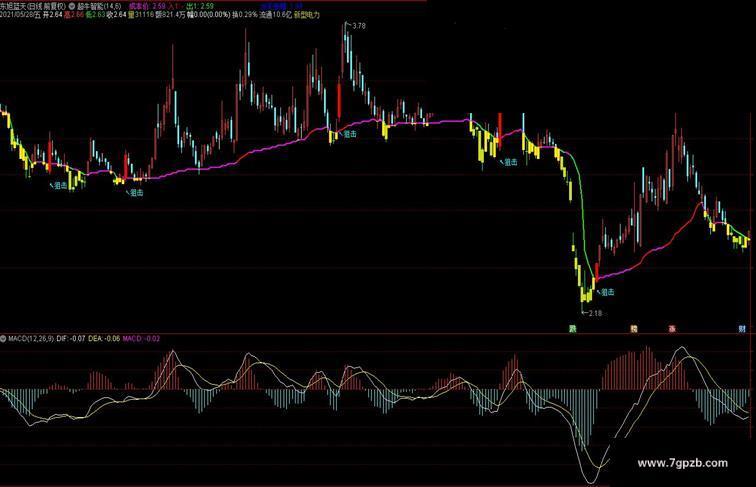Click the stock name title at top-left

[x=33, y=7]
